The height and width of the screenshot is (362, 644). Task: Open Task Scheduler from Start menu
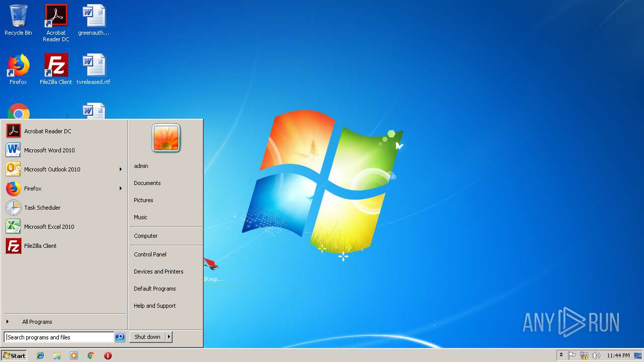click(64, 208)
